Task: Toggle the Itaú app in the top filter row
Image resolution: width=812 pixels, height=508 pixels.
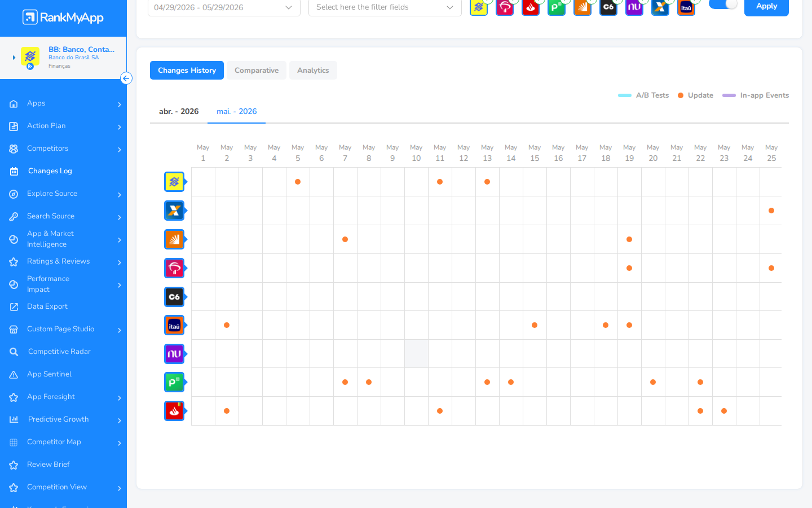Action: coord(686,7)
